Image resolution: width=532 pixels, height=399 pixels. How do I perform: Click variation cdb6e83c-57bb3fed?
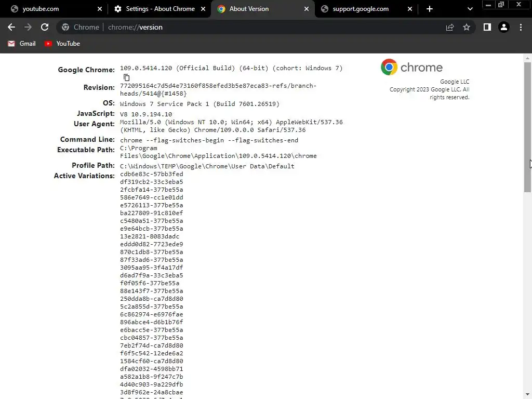point(151,174)
